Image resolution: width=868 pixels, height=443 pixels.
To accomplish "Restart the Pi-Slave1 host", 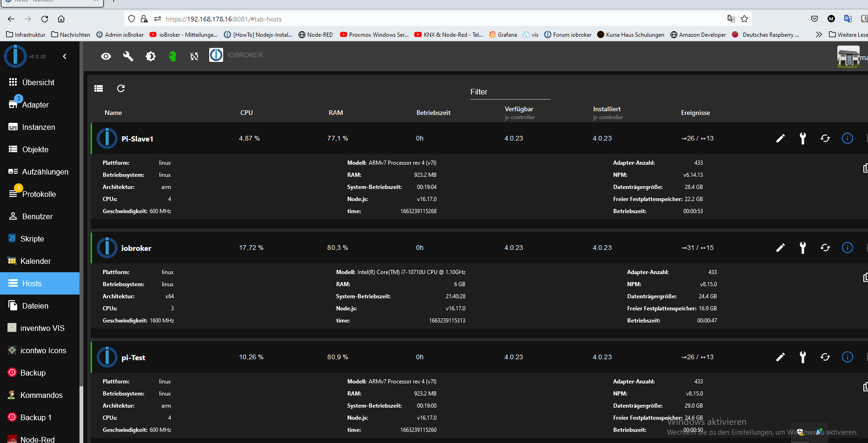I will (x=825, y=138).
